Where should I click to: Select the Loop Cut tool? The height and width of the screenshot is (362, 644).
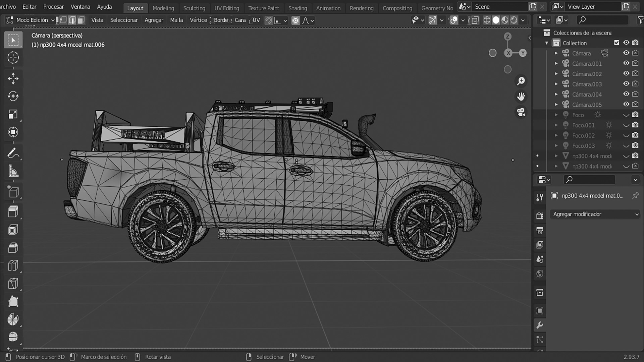tap(13, 266)
